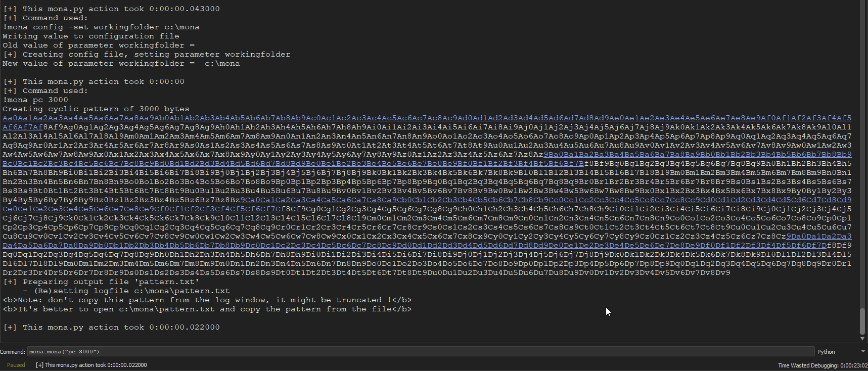Screen dimensions: 868x371
Task: Select '!mona pc 3000' command line
Action: [35, 100]
